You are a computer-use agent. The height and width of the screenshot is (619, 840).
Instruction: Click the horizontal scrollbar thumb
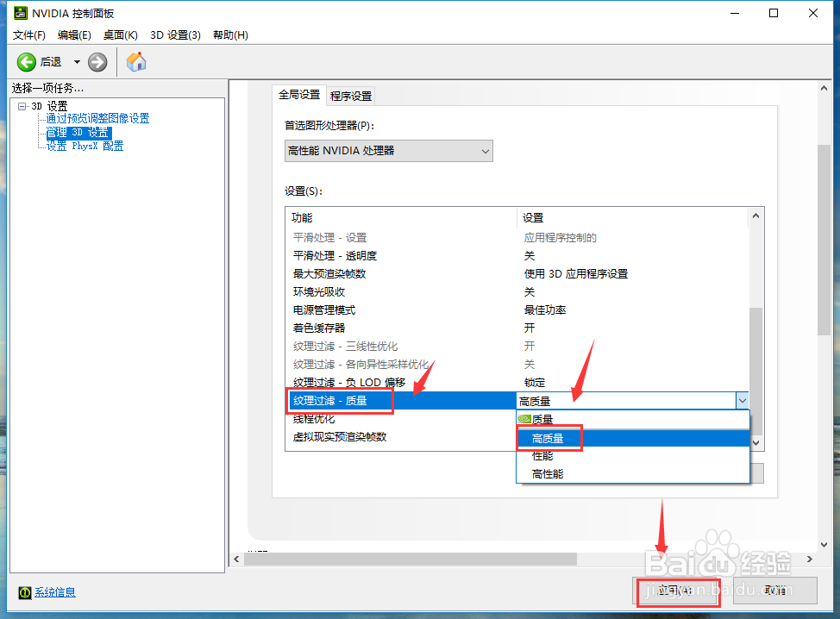click(411, 559)
